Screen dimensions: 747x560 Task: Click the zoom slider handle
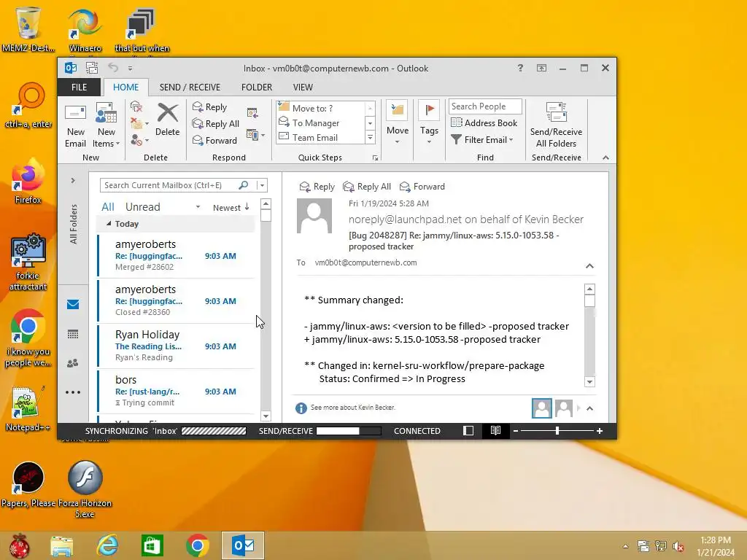557,430
